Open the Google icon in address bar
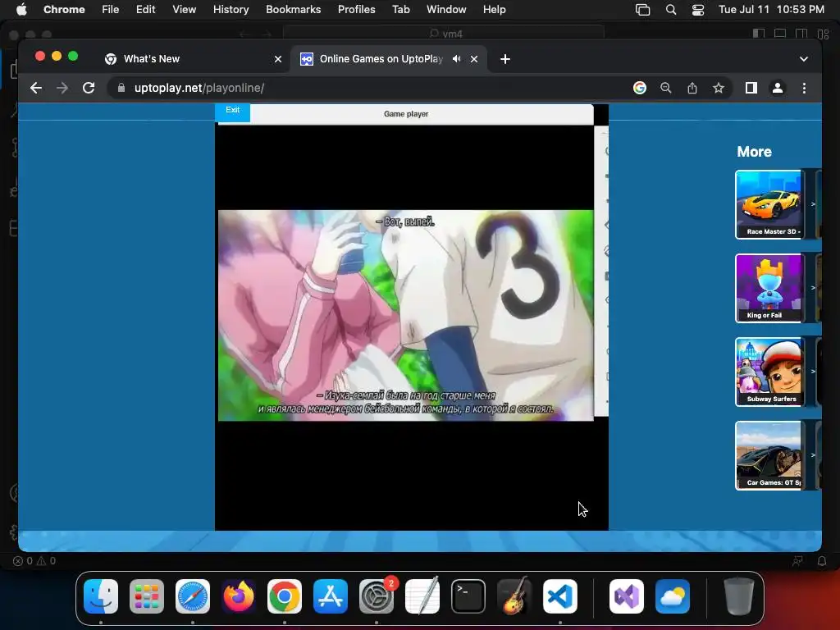 pos(640,88)
